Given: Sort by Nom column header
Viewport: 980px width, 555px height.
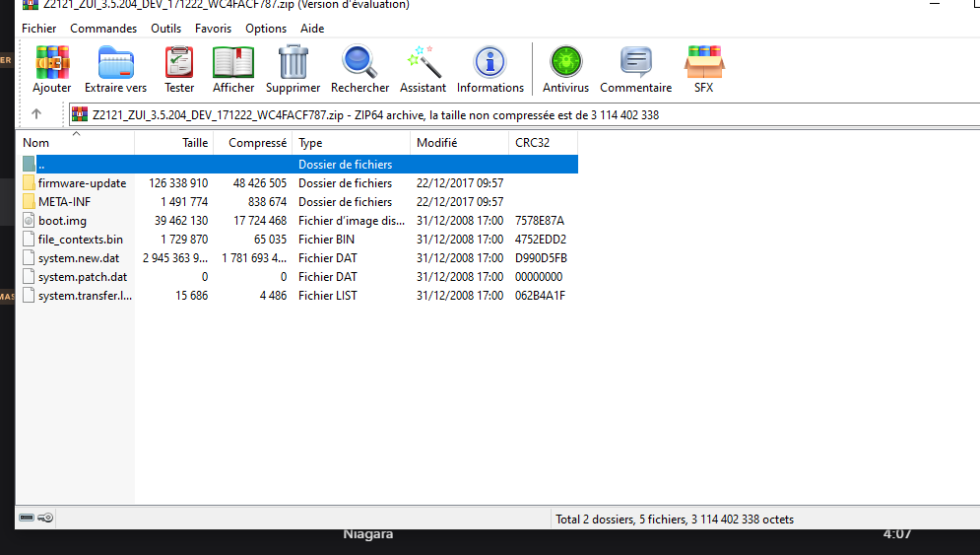Looking at the screenshot, I should [x=75, y=143].
